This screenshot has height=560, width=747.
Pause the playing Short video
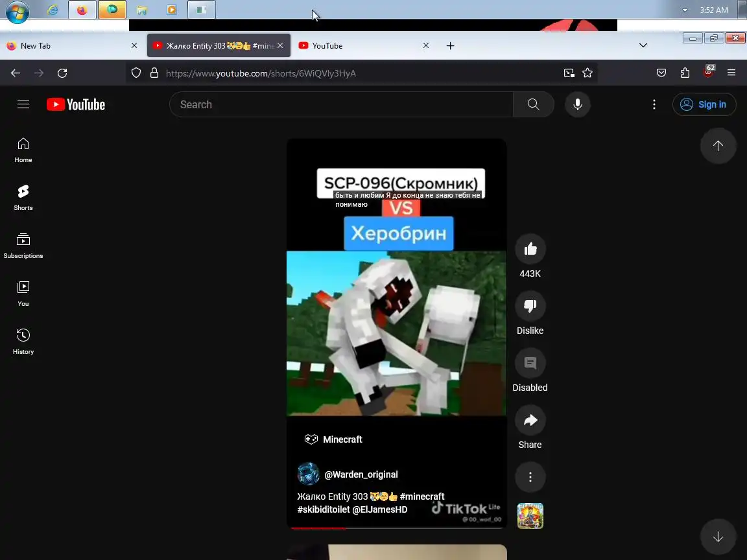pos(396,333)
